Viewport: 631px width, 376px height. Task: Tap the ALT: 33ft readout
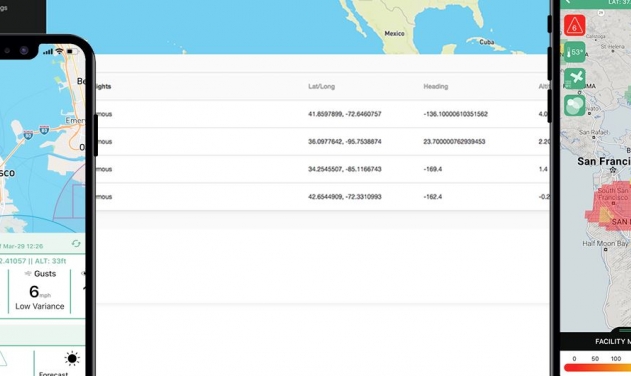49,261
